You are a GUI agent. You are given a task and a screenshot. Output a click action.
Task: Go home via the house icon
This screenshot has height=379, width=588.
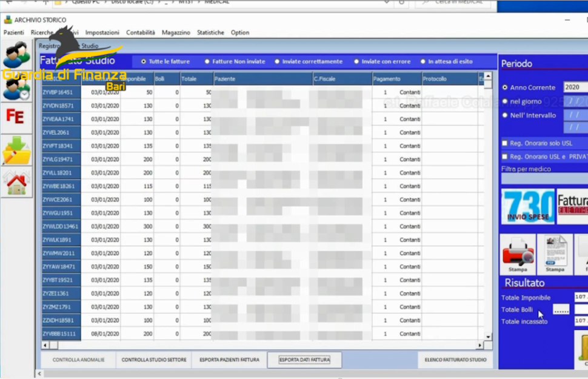coord(16,183)
